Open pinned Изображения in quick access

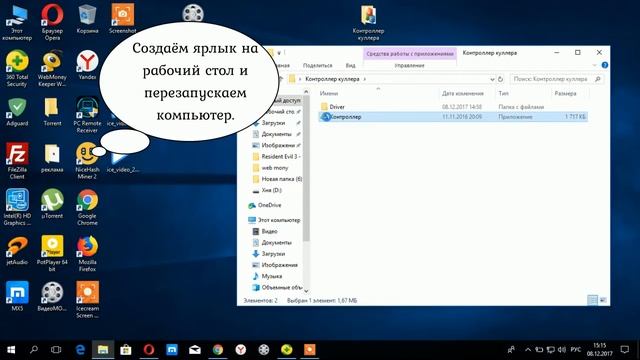point(278,145)
